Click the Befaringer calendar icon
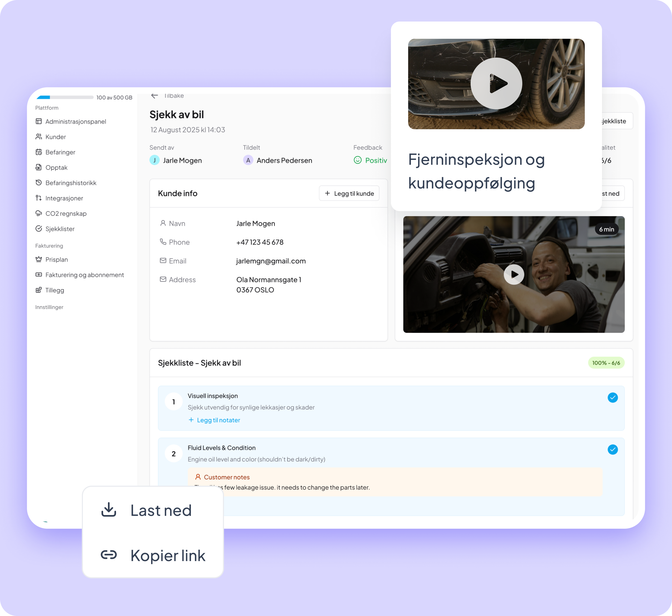672x616 pixels. (39, 152)
